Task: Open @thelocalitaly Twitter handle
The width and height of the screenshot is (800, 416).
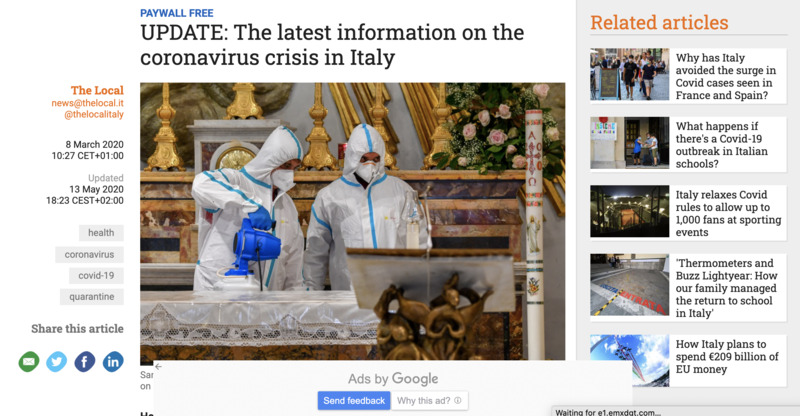Action: tap(94, 114)
